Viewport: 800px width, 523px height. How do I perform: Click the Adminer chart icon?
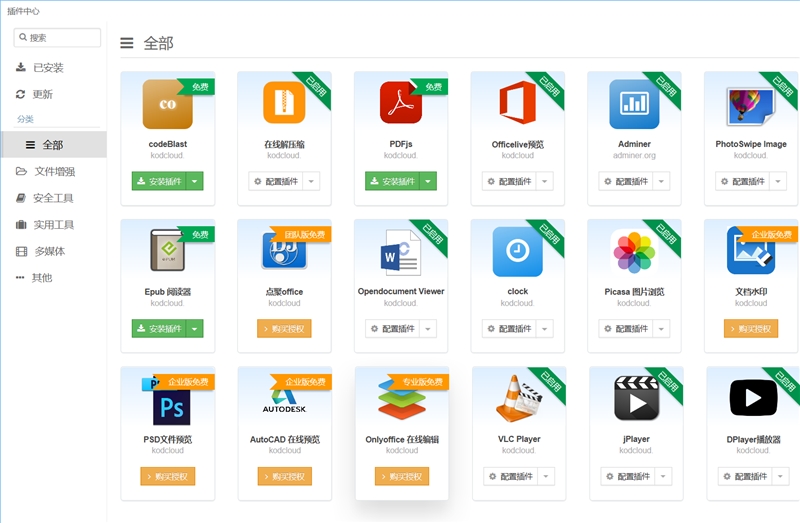[634, 104]
